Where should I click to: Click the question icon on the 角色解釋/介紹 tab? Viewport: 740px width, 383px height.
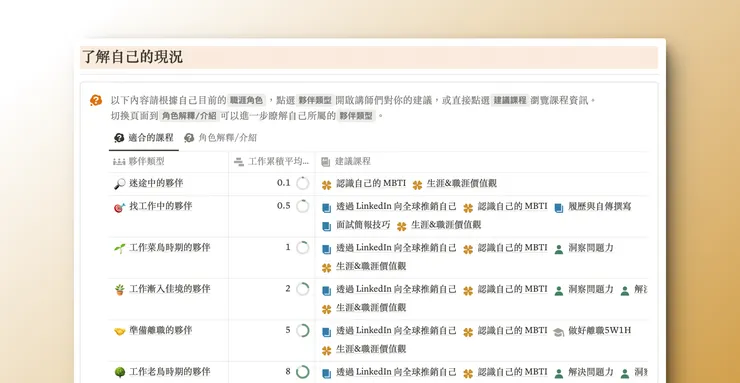click(189, 138)
